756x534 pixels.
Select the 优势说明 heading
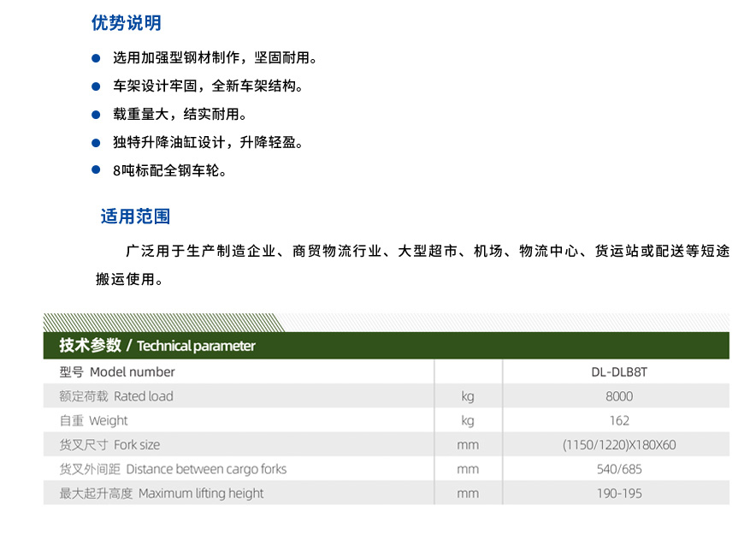coord(125,23)
